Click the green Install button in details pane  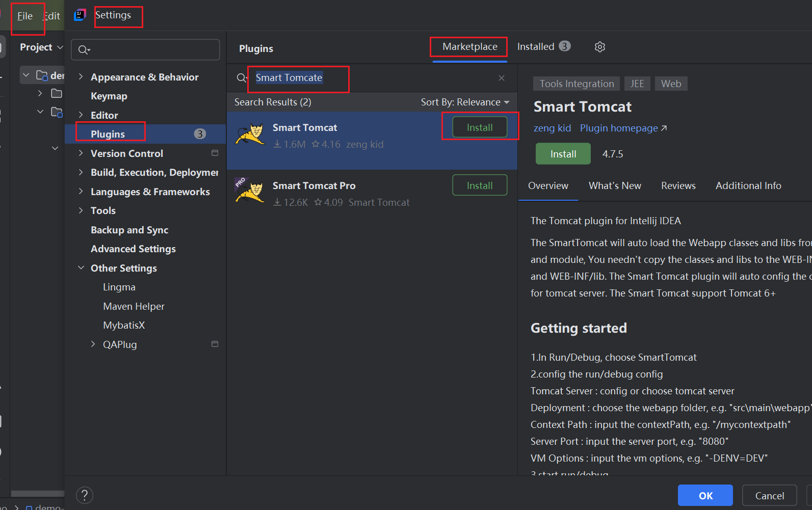click(x=563, y=154)
